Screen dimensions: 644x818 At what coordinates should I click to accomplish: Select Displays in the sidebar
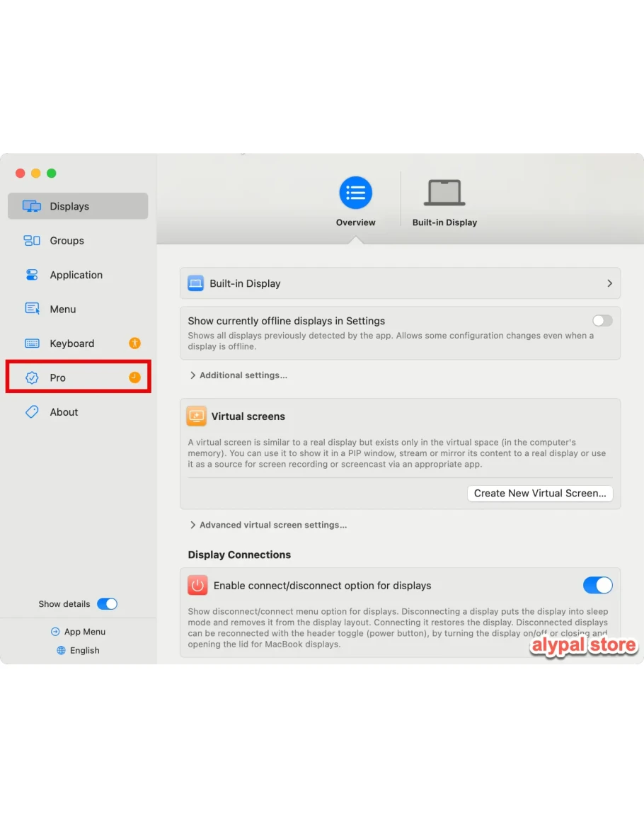(78, 206)
